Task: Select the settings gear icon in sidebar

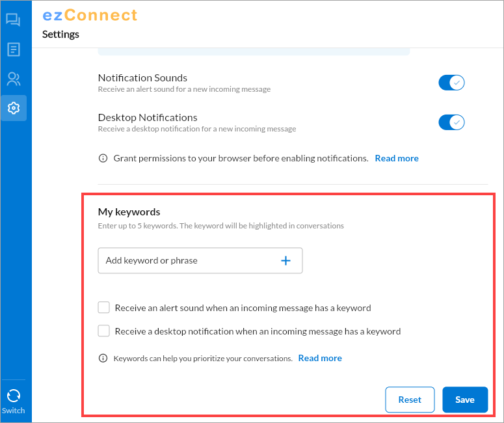Action: (14, 108)
